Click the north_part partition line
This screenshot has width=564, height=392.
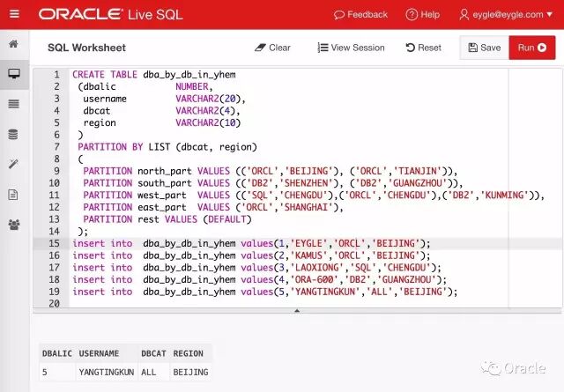(271, 171)
